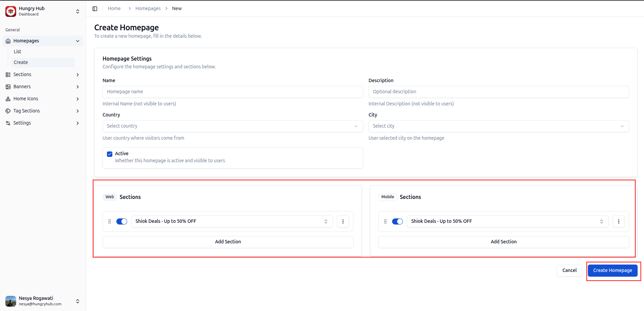Open the List page under Homepages
Screen dimensions: 644x311
click(x=17, y=51)
